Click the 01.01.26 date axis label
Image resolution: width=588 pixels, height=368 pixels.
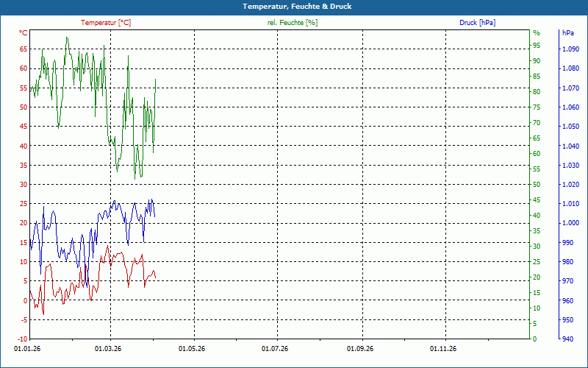(x=27, y=349)
